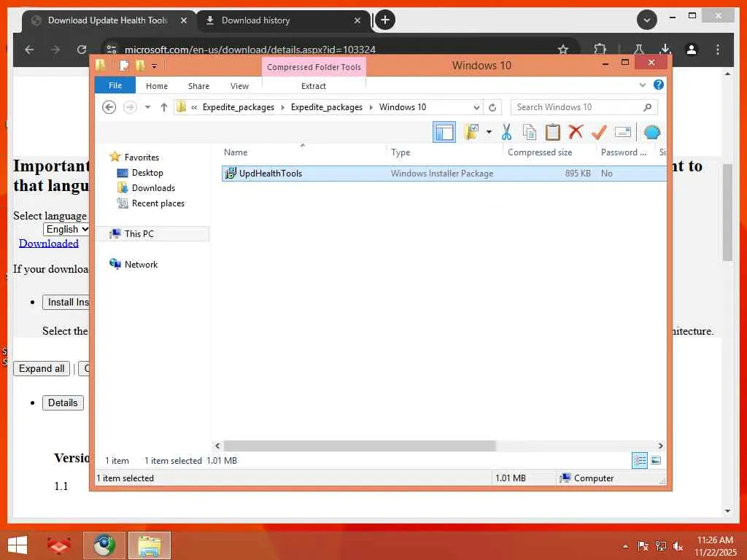Click the checkmark Rename icon
The height and width of the screenshot is (560, 747).
[599, 132]
